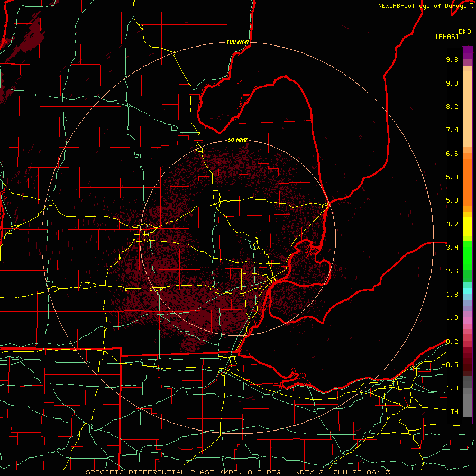
Task: Click the 6.6 legend value
Action: pyautogui.click(x=452, y=153)
